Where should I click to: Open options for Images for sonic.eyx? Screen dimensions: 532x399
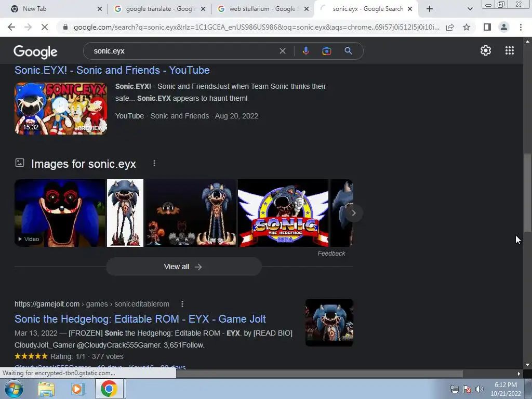(x=154, y=164)
